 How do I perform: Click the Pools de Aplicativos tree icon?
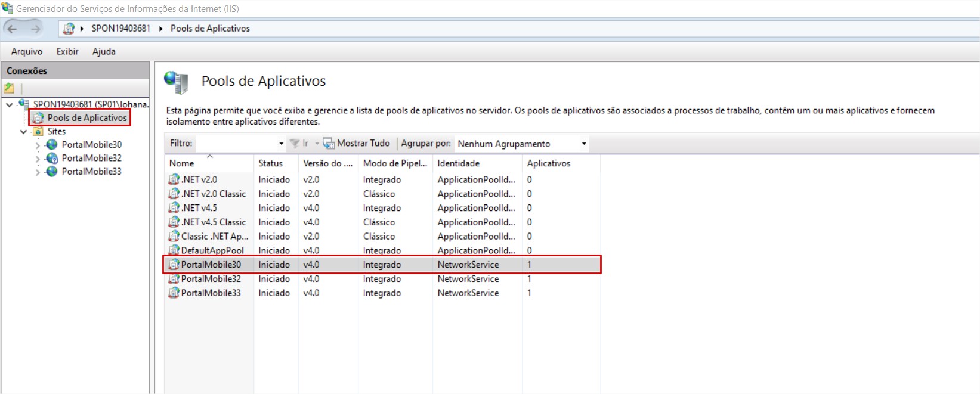point(39,118)
